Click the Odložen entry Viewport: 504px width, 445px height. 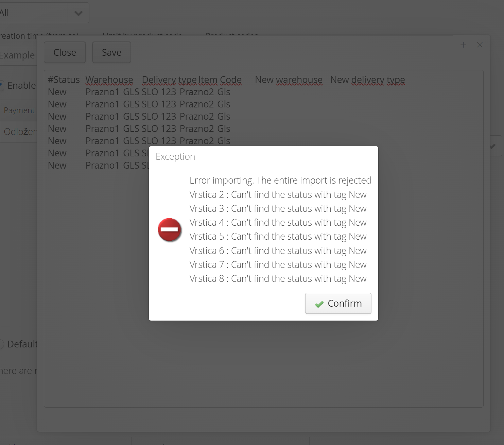pyautogui.click(x=20, y=132)
